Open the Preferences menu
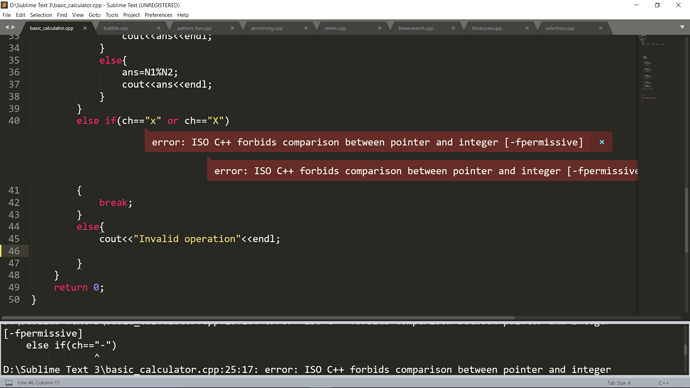This screenshot has height=388, width=690. click(x=158, y=15)
